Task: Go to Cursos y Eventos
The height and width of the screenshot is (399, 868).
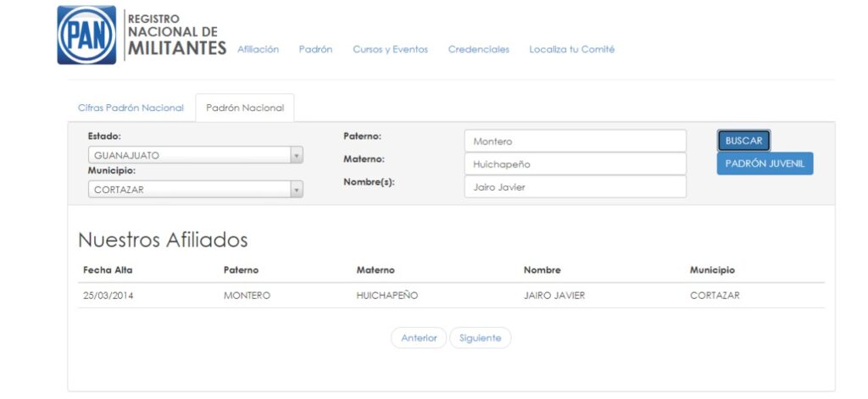Action: coord(390,49)
